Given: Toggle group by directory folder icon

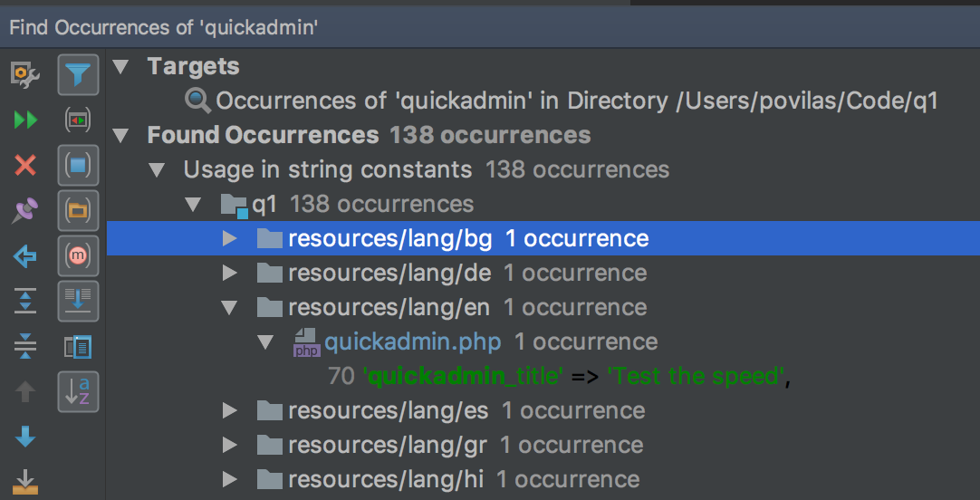Looking at the screenshot, I should 78,211.
